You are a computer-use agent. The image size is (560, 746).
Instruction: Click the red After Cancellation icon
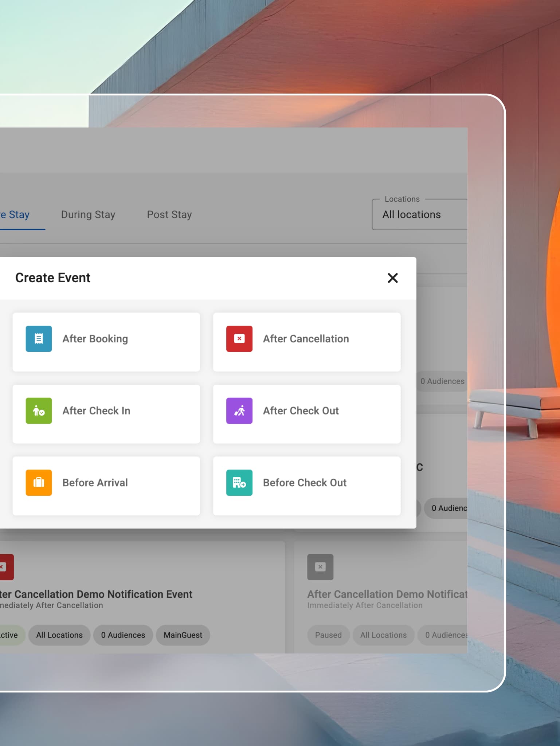click(239, 339)
